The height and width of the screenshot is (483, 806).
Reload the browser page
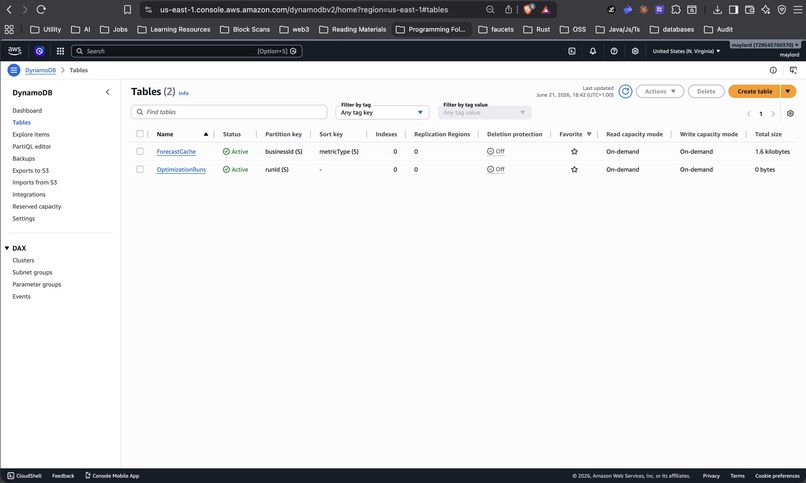pos(41,9)
